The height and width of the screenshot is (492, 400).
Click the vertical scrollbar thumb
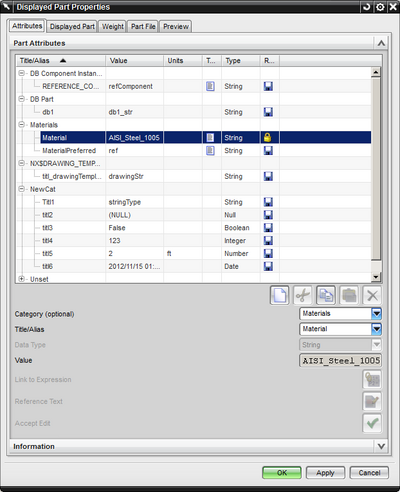point(376,168)
